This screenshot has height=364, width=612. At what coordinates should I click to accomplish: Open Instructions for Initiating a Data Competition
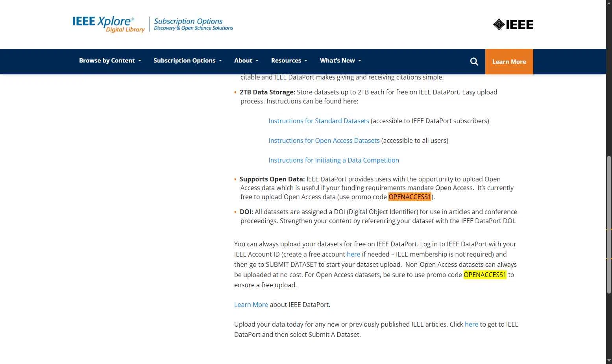pyautogui.click(x=334, y=160)
